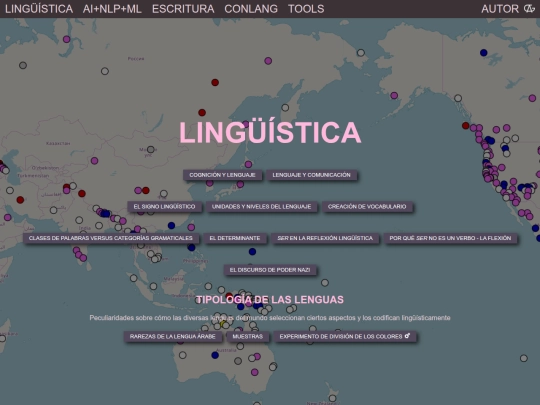Image resolution: width=540 pixels, height=405 pixels.
Task: Open Clases de Palabras versus Categorías Gramaticales
Action: point(111,238)
